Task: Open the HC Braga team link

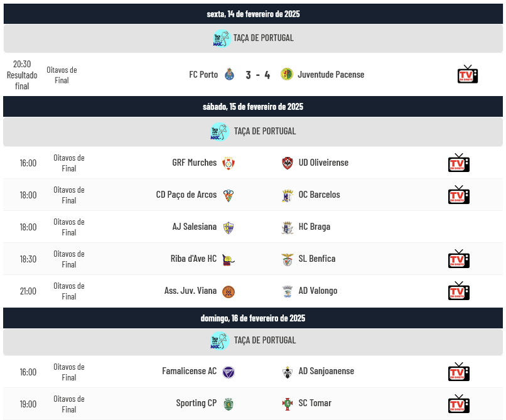Action: pyautogui.click(x=315, y=227)
